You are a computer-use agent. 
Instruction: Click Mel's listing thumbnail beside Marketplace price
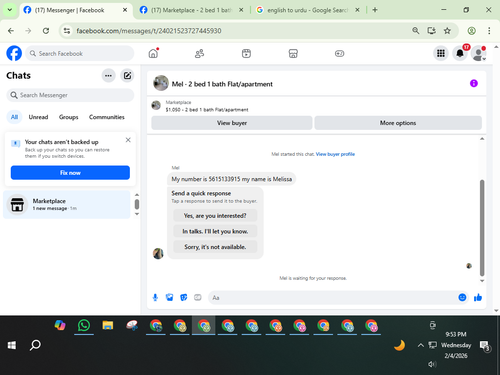click(x=156, y=105)
